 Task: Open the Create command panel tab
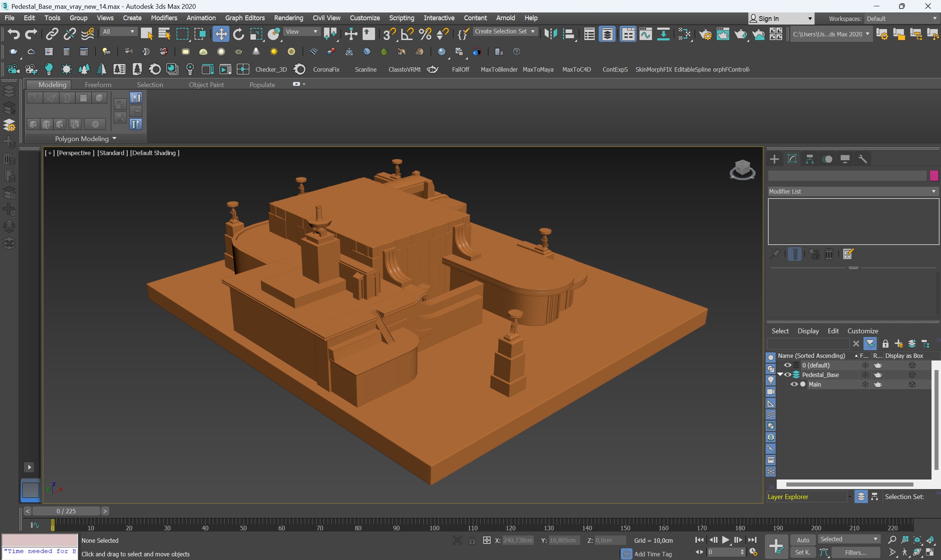(x=774, y=159)
